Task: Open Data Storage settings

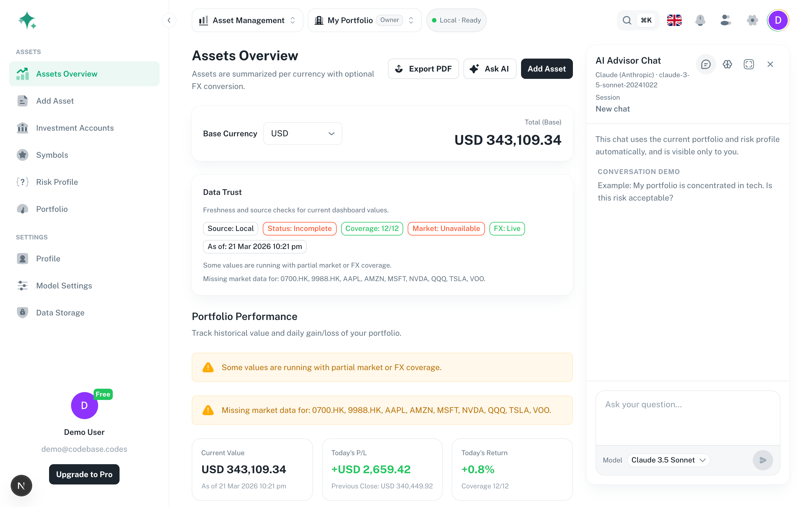Action: (60, 313)
